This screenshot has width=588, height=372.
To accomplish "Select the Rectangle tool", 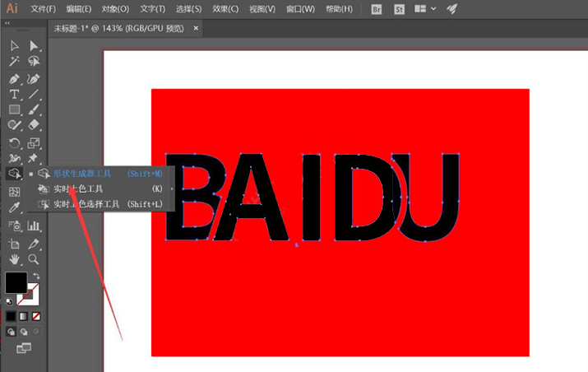I will coord(14,109).
